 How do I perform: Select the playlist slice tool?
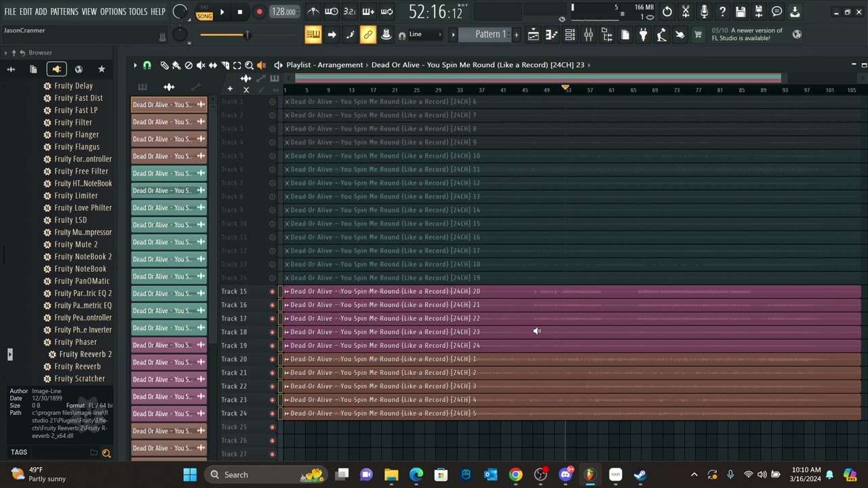pos(225,65)
